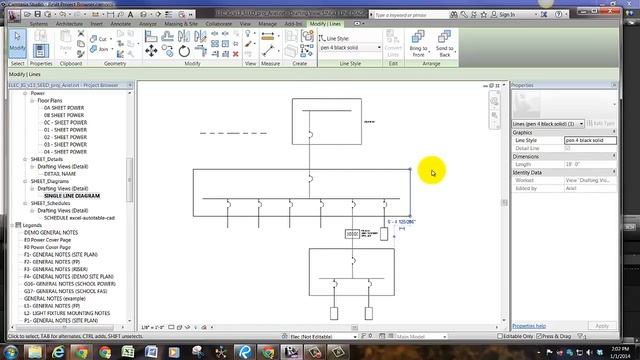The width and height of the screenshot is (640, 360).
Task: Open the Type Properties icon
Action: [x=40, y=36]
